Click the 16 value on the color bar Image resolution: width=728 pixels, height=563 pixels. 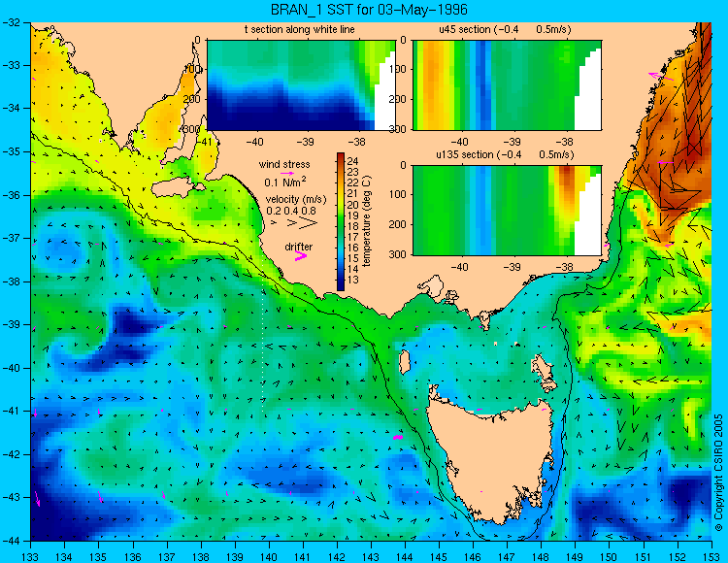coord(352,248)
